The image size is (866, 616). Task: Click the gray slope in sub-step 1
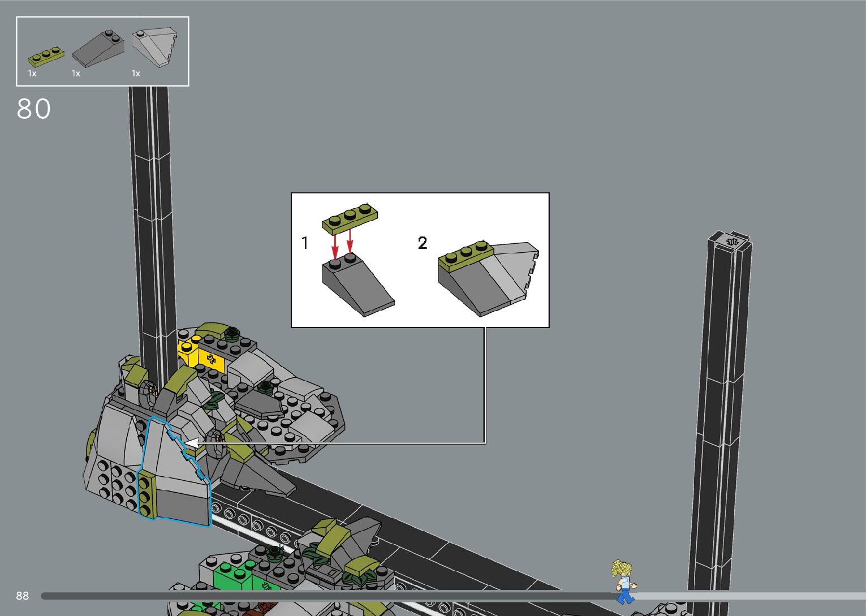356,286
